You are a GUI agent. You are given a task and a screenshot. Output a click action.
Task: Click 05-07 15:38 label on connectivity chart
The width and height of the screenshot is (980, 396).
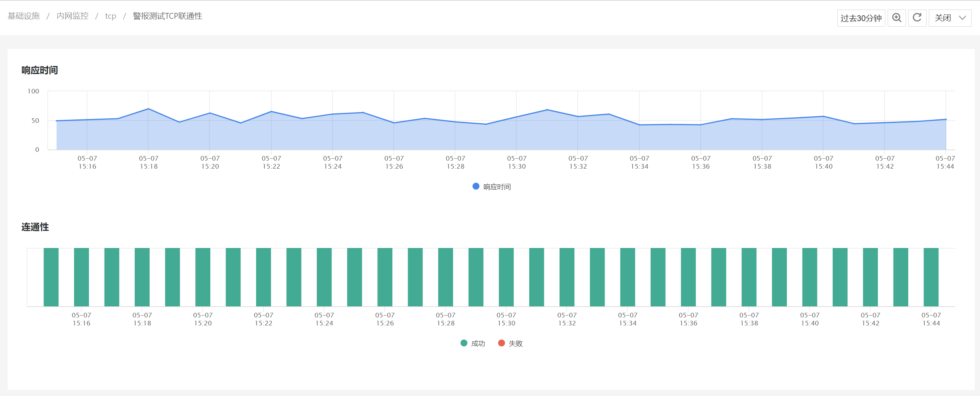[x=749, y=319]
